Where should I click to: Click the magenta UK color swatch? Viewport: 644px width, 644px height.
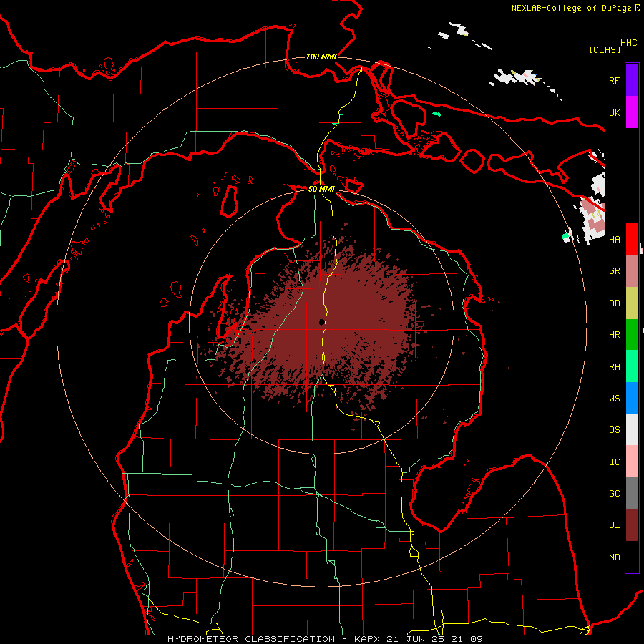(632, 112)
